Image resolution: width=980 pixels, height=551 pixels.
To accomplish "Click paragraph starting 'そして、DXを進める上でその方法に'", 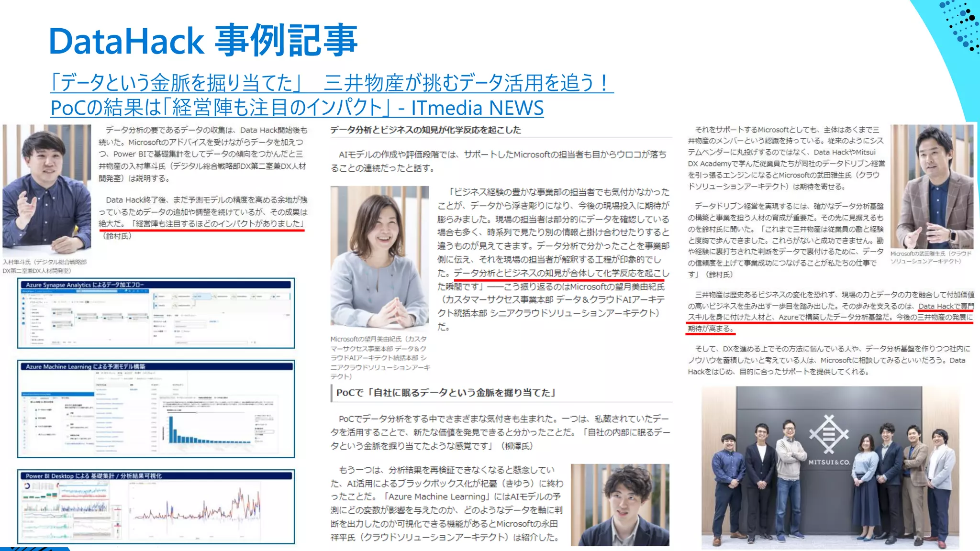I will click(829, 360).
